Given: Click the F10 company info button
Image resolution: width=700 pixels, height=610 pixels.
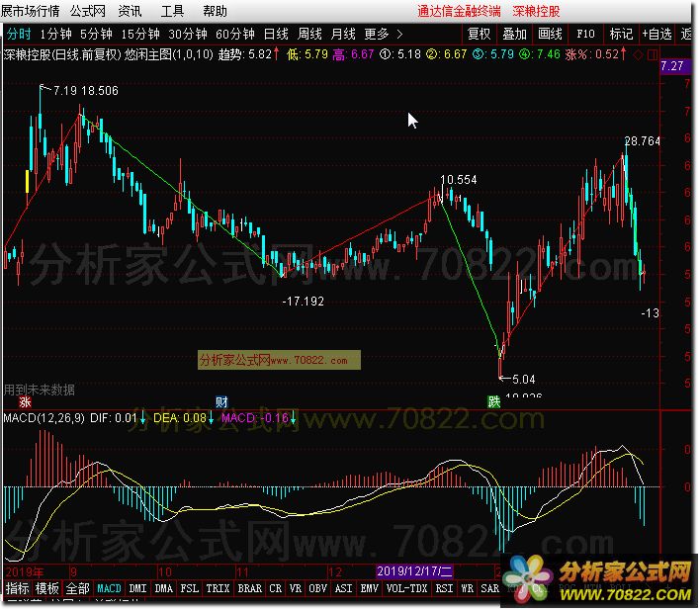Looking at the screenshot, I should coord(584,34).
